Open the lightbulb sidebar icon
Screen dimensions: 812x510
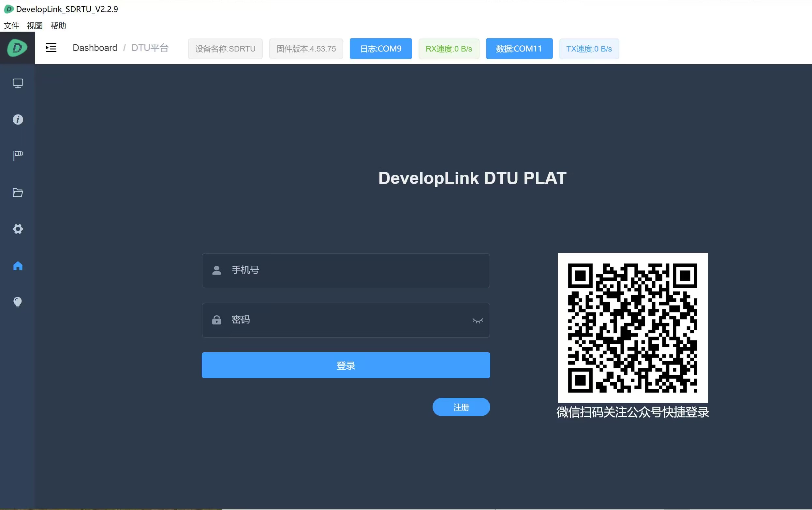click(18, 302)
